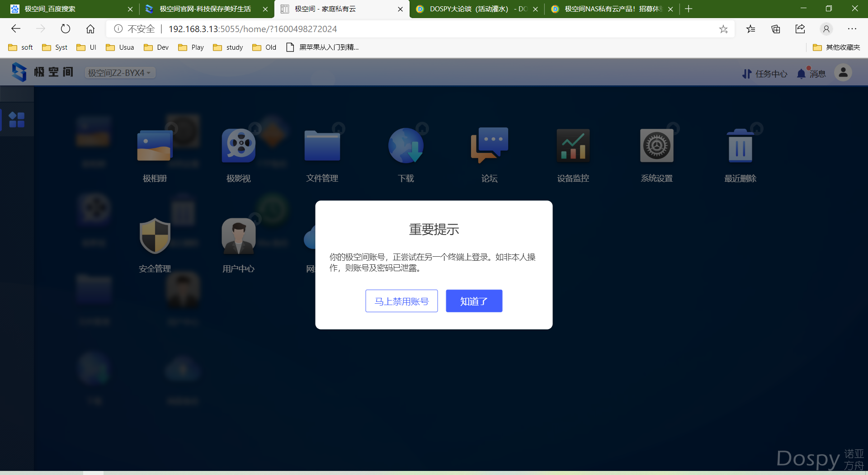Open 设备监控 device monitor icon

point(573,146)
